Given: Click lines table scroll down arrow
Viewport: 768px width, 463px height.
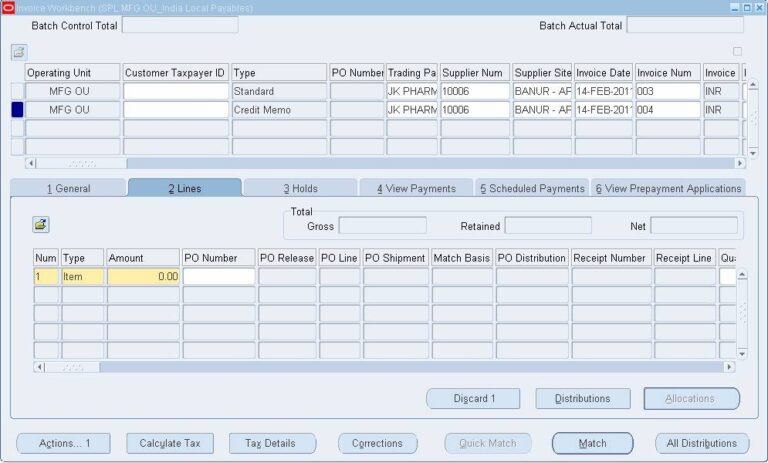Looking at the screenshot, I should coord(742,353).
